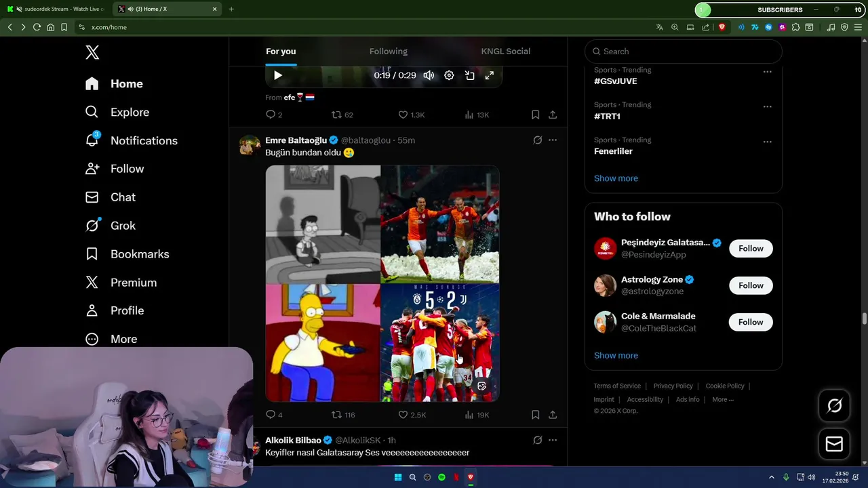
Task: Open the floating messages button
Action: (834, 444)
